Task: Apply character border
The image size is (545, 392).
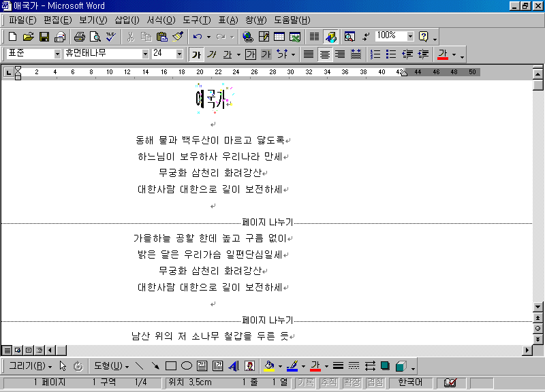Action: point(250,54)
